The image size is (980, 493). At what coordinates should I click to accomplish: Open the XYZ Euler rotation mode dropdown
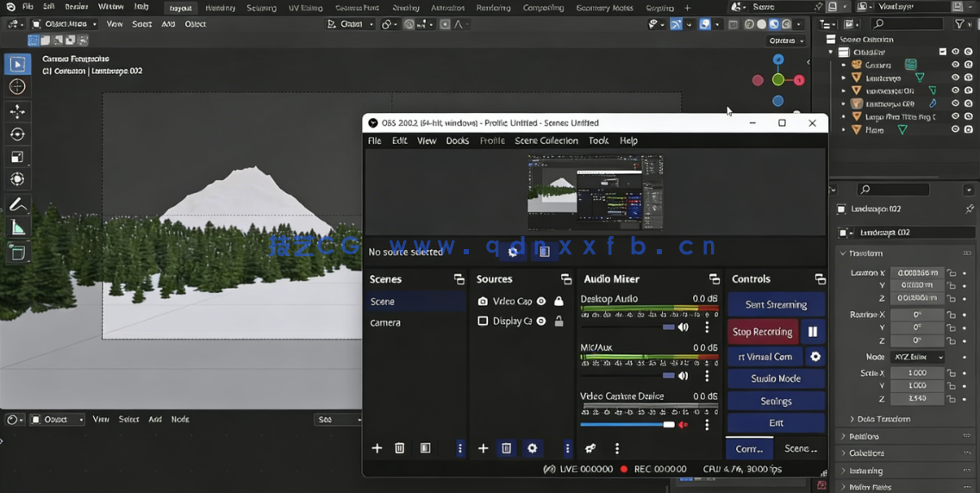pos(917,357)
